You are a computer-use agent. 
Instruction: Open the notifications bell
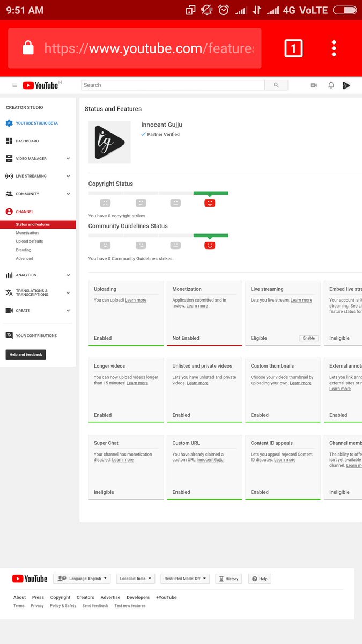(x=331, y=85)
